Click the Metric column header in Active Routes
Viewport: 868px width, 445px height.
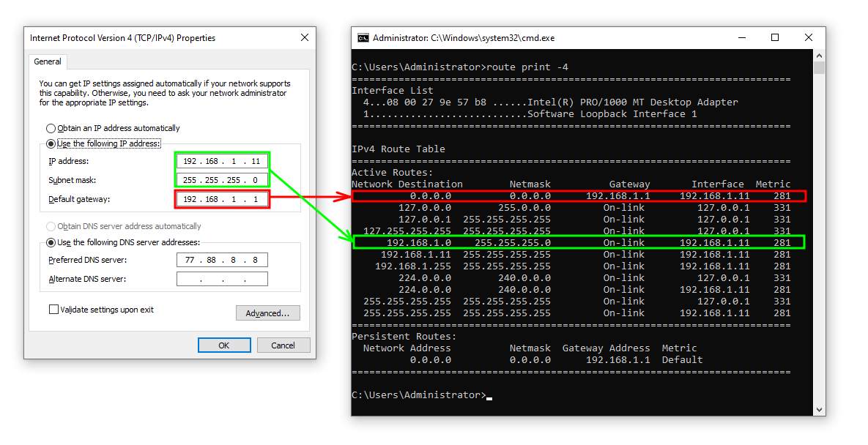[773, 184]
